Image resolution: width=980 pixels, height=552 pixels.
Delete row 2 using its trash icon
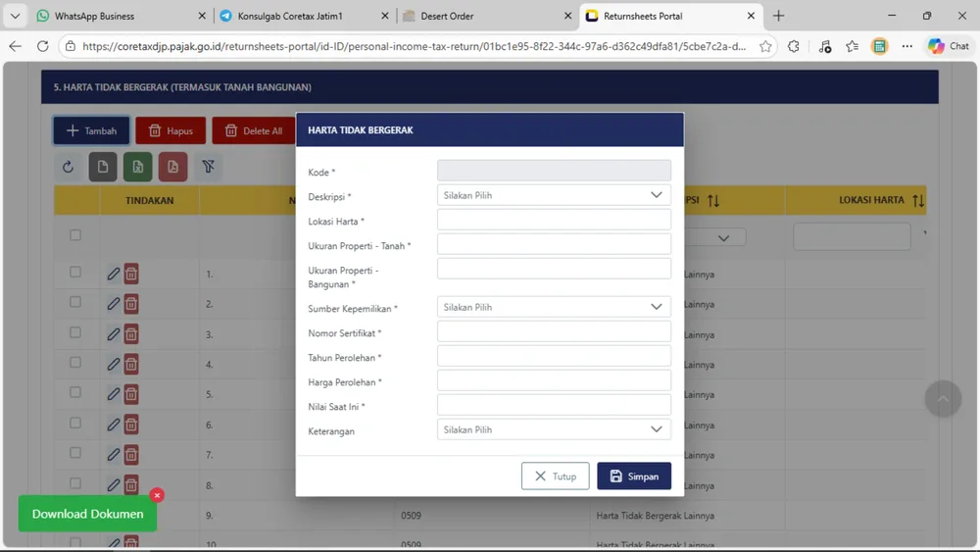pos(131,304)
